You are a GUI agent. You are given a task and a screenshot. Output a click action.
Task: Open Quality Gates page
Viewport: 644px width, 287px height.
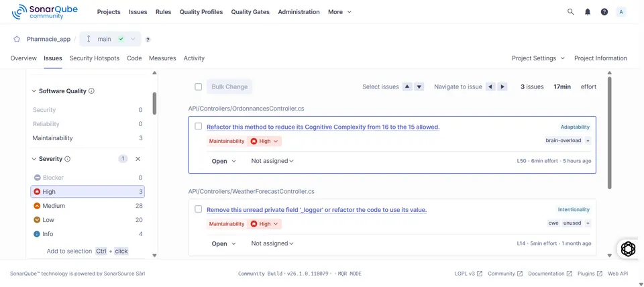point(250,12)
